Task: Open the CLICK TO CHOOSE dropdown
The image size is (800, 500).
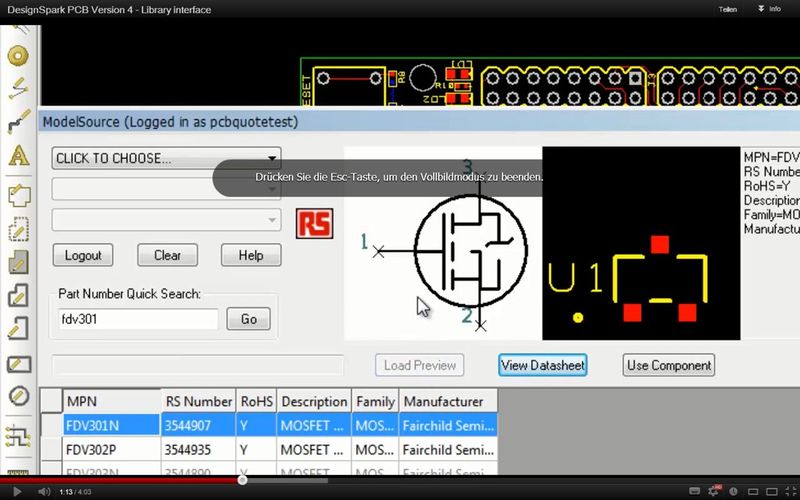Action: (x=166, y=158)
